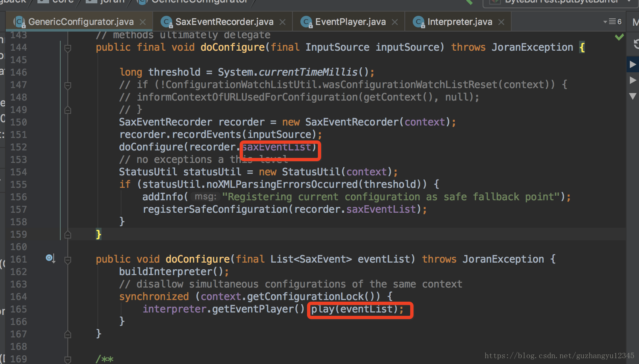Click getConfigurationLock on line 164
Viewport: 639px width, 364px height.
[x=305, y=297]
